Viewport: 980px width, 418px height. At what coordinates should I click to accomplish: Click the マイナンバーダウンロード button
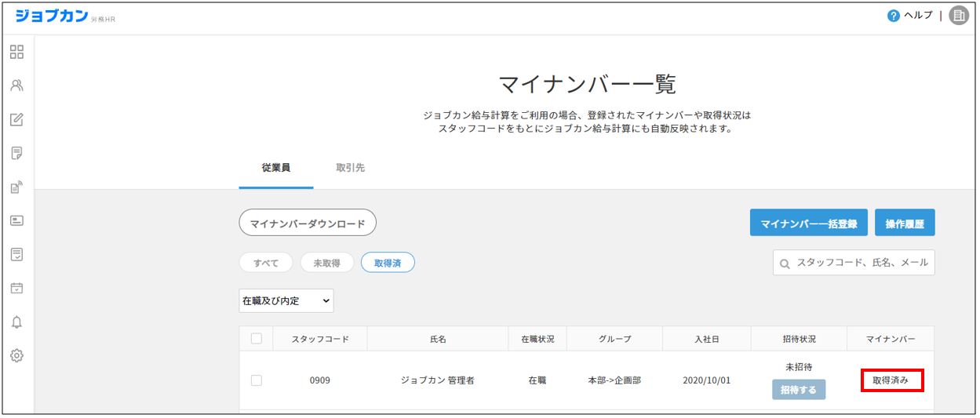308,224
